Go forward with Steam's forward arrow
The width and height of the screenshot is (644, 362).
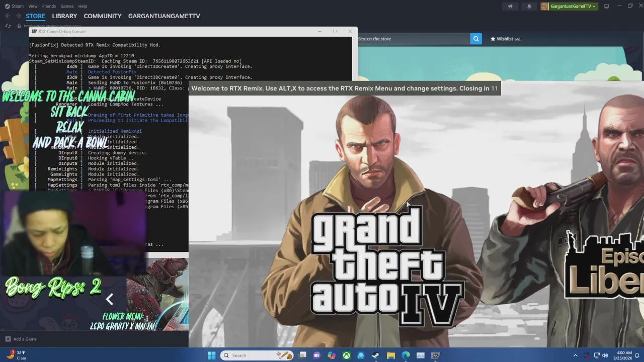click(18, 16)
